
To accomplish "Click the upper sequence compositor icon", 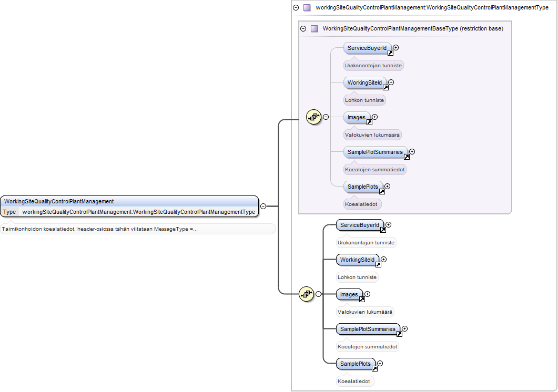I will tap(313, 117).
